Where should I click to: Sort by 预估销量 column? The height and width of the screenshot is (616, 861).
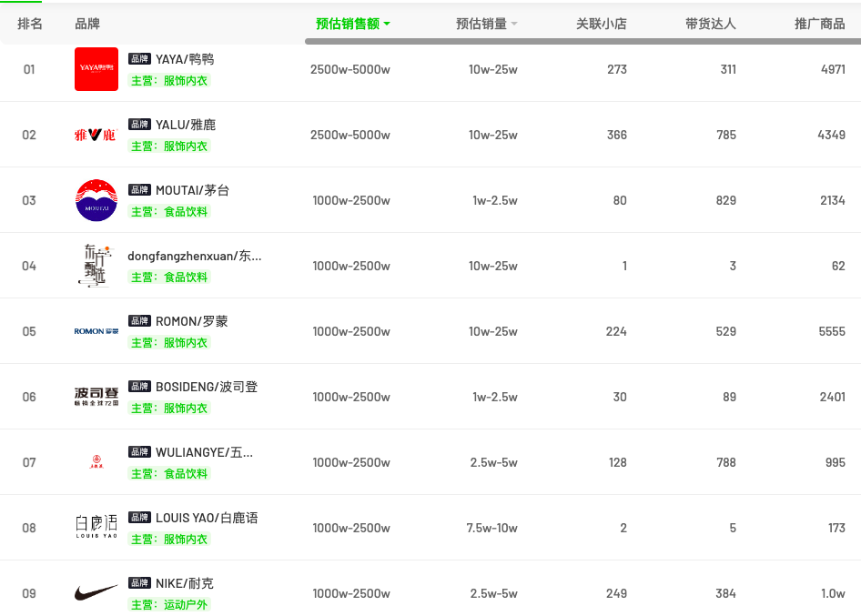tap(487, 24)
